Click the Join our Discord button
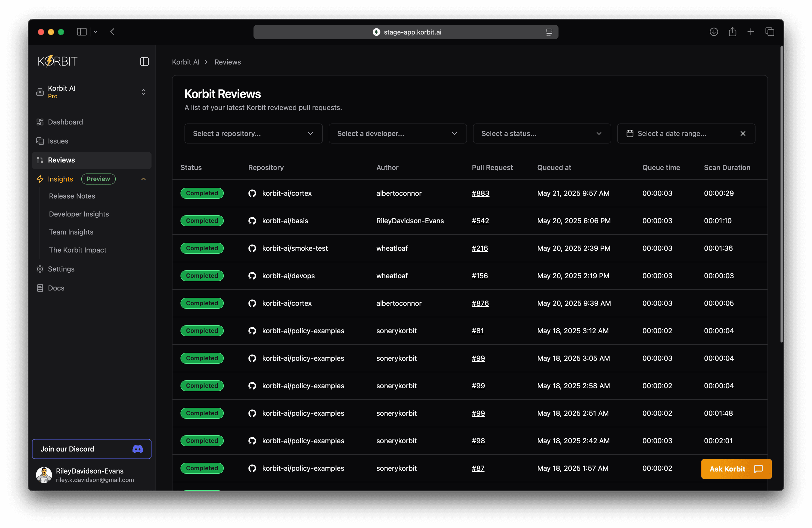This screenshot has height=528, width=812. click(x=92, y=449)
